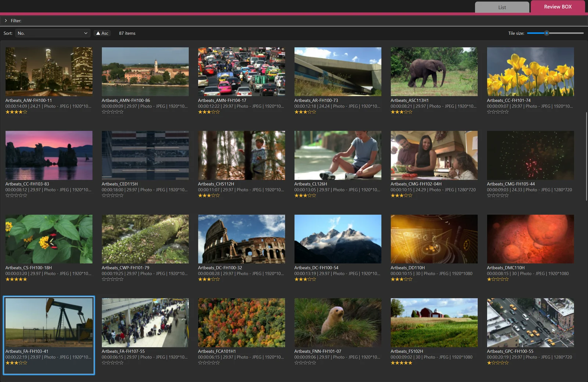
Task: Click the vertical scrollbar on the right
Action: (587, 156)
